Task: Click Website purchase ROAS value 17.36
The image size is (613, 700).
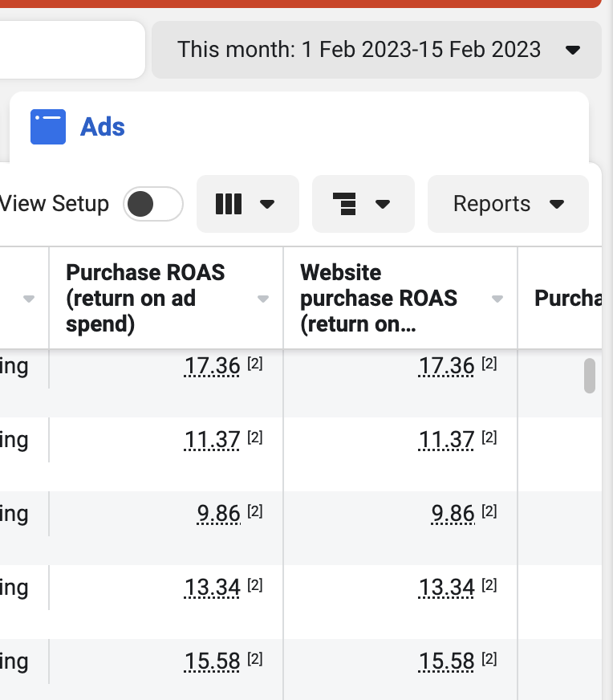Action: (x=446, y=367)
